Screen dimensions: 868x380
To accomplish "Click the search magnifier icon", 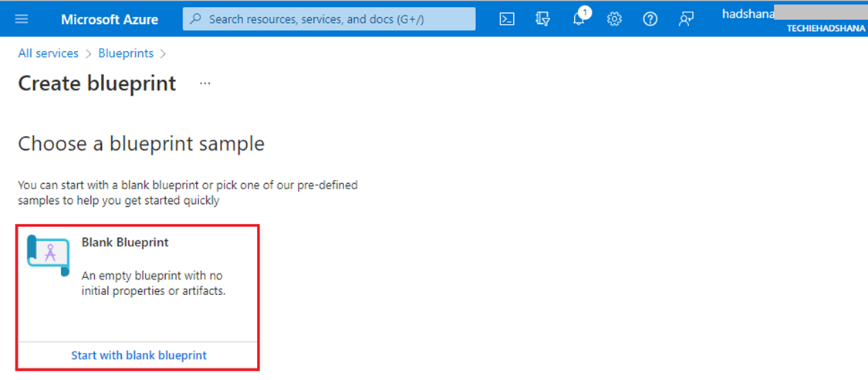I will pyautogui.click(x=195, y=19).
